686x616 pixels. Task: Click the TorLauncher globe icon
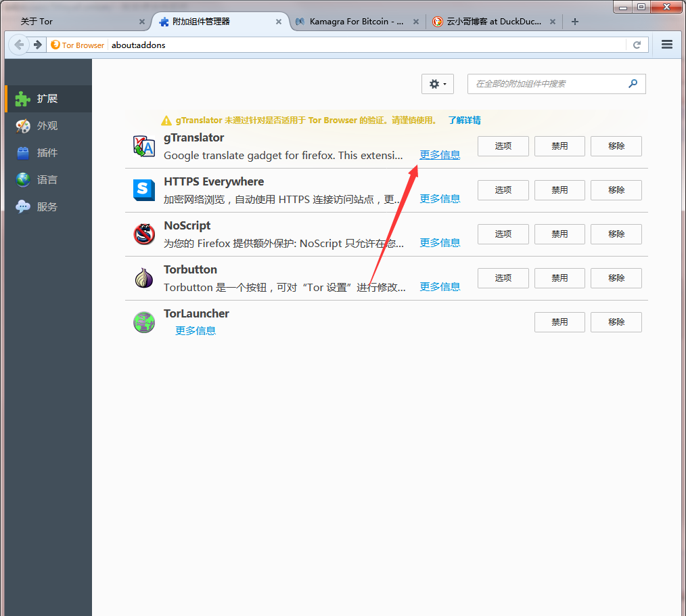coord(144,322)
